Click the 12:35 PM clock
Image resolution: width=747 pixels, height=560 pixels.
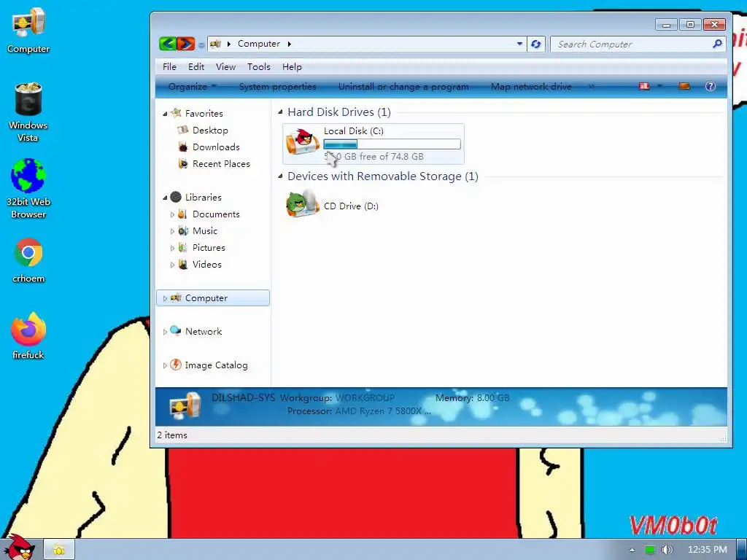pyautogui.click(x=708, y=550)
